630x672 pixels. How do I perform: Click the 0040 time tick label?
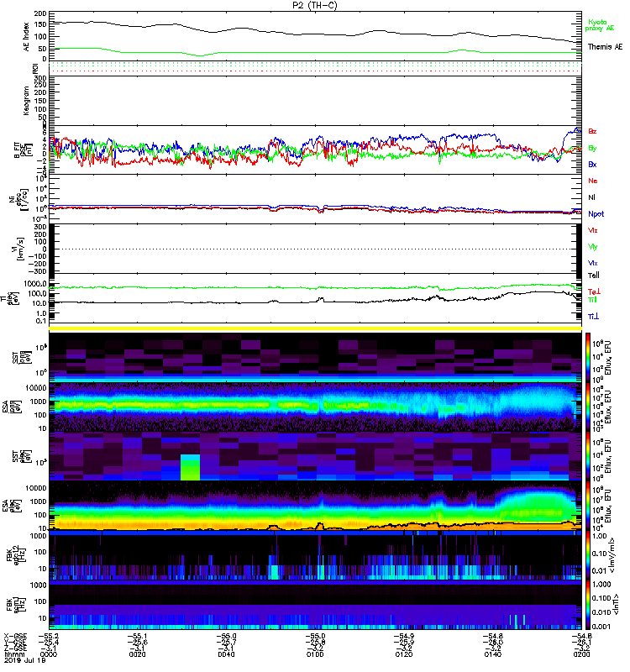(x=226, y=654)
